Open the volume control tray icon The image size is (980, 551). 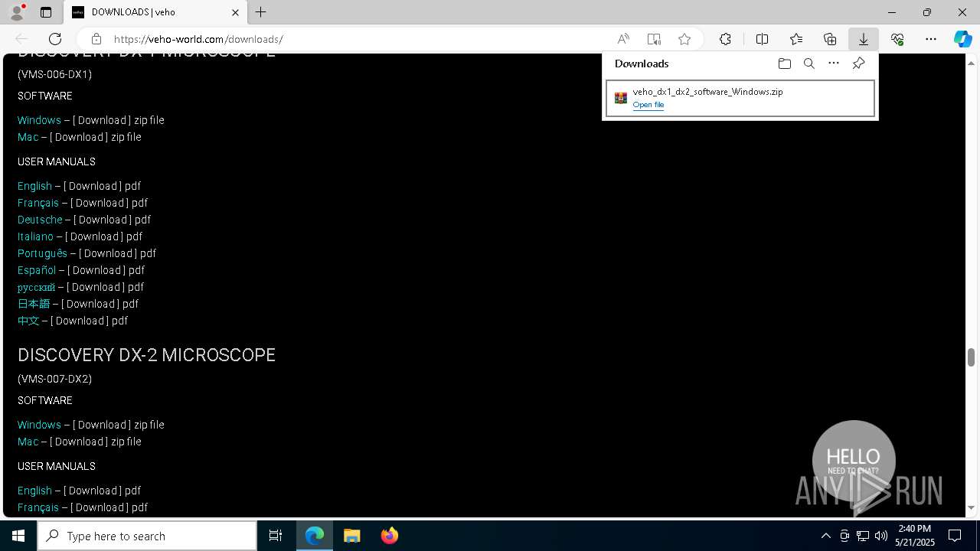[x=881, y=536]
